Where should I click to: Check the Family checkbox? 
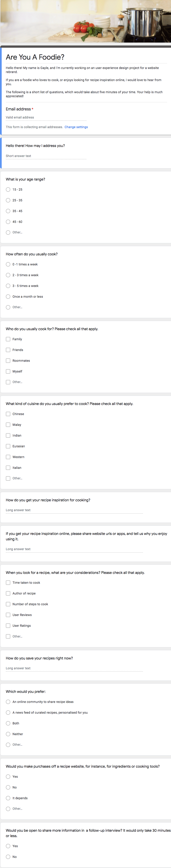point(8,339)
